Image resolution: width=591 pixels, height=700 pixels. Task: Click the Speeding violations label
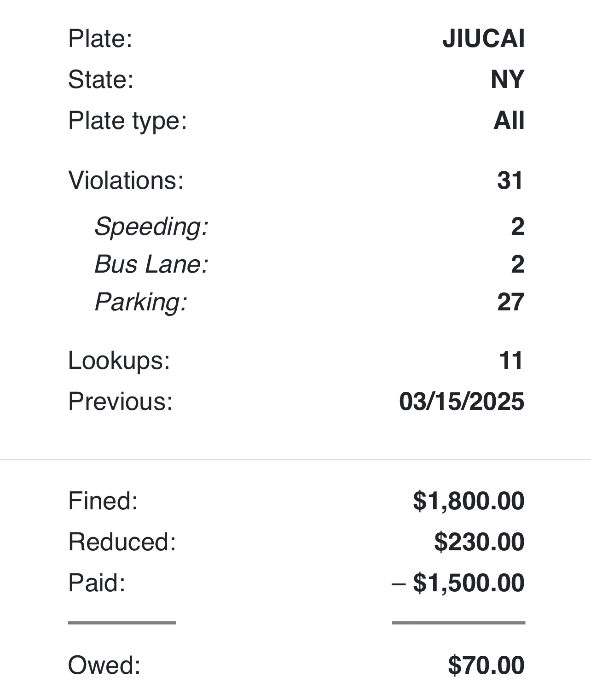tap(151, 227)
